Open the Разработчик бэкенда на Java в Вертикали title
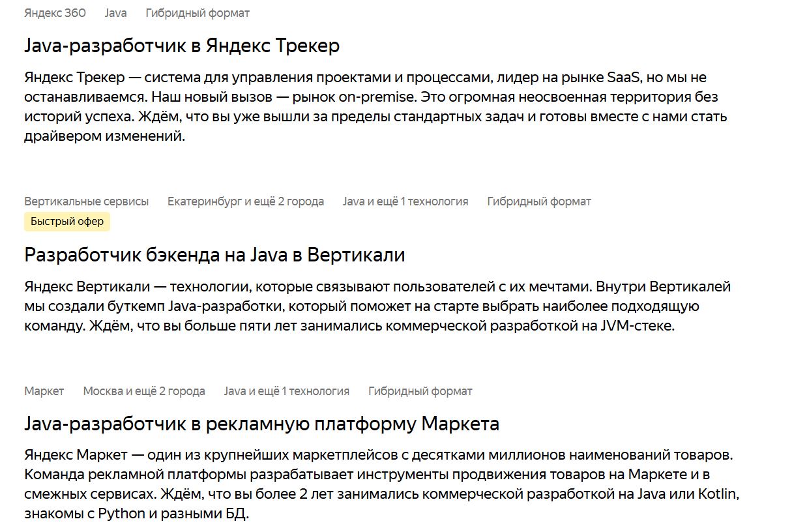 pos(214,255)
